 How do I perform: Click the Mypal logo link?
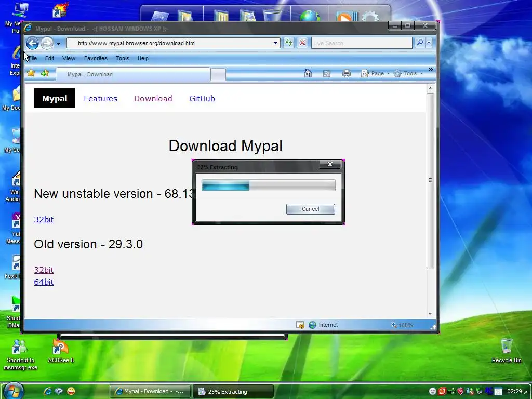click(x=55, y=98)
